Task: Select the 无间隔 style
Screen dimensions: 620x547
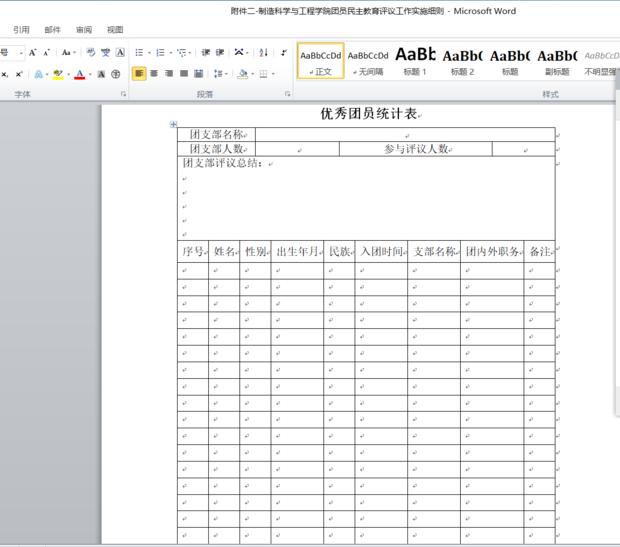Action: [x=367, y=60]
